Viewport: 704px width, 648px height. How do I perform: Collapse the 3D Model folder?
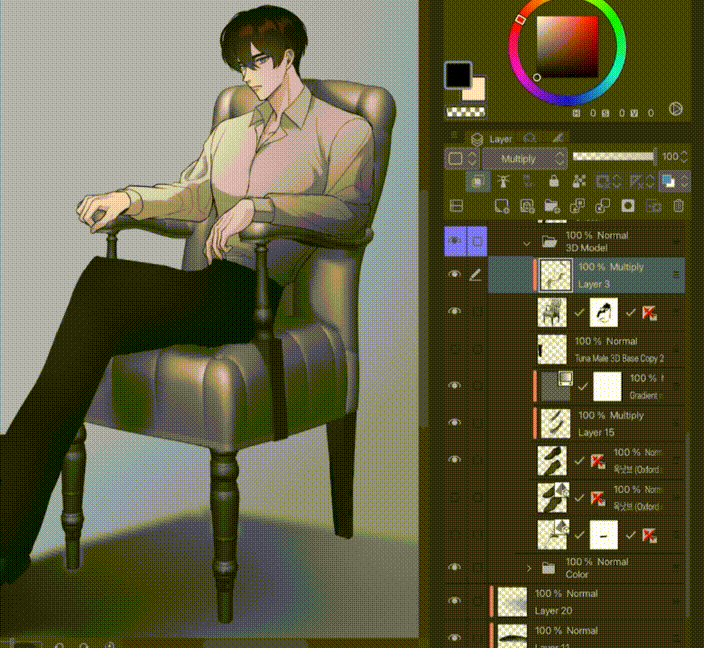click(x=527, y=243)
